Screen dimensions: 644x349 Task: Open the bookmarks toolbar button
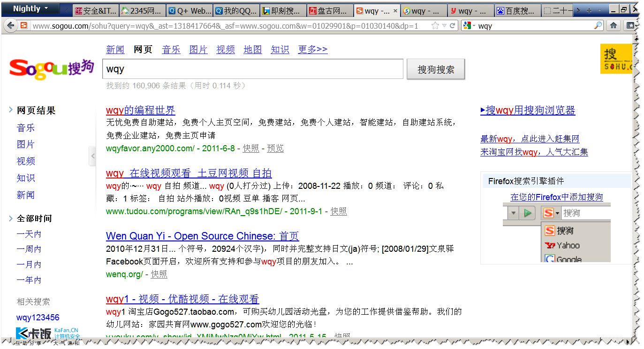coord(630,26)
